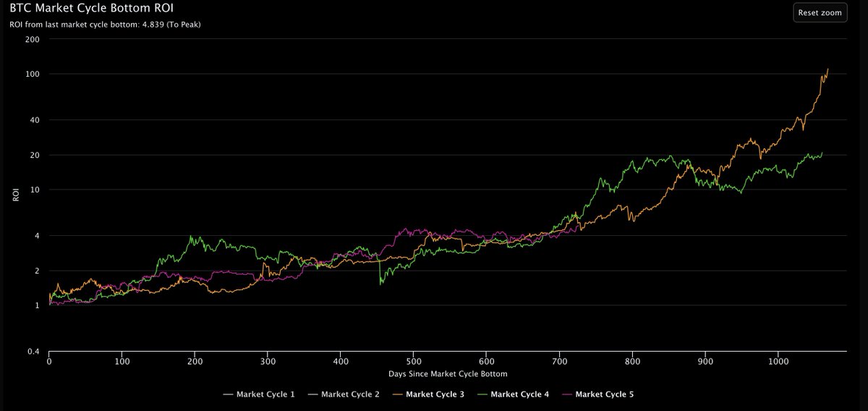
Task: Click the 300 x-axis tick label
Action: 268,361
